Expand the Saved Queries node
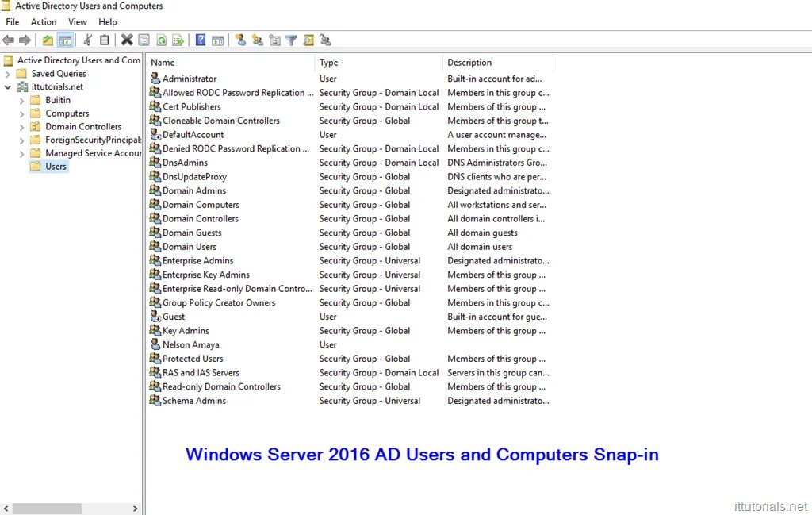This screenshot has width=812, height=515. click(x=7, y=74)
